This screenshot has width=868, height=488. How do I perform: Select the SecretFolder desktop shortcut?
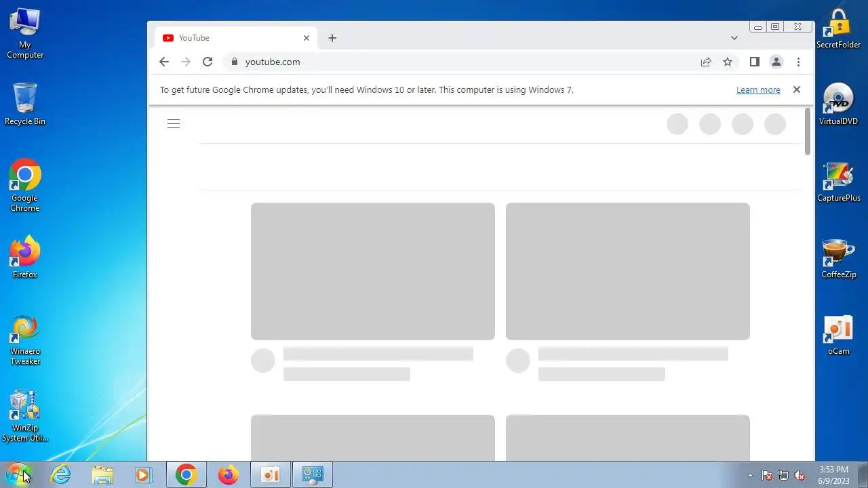coord(839,28)
